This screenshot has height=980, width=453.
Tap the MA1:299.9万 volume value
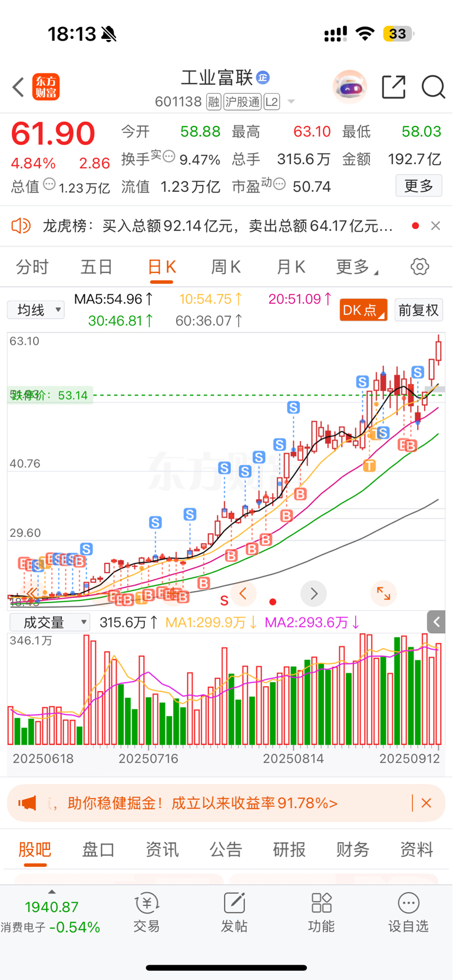point(211,622)
